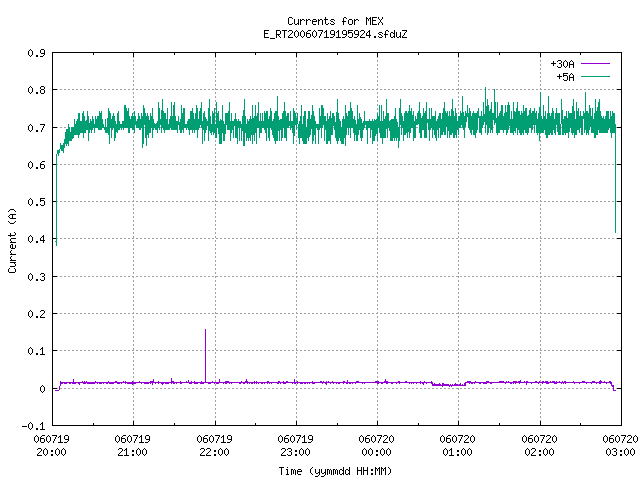Screen dimensions: 640x480
Task: Click the 0.3 y-axis tick label
Action: click(36, 277)
